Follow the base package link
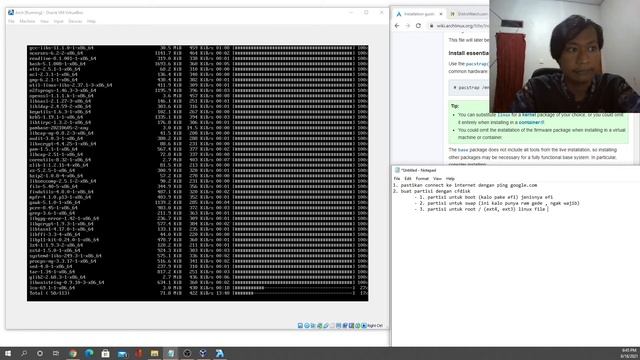Image resolution: width=640 pixels, height=360 pixels. click(463, 150)
